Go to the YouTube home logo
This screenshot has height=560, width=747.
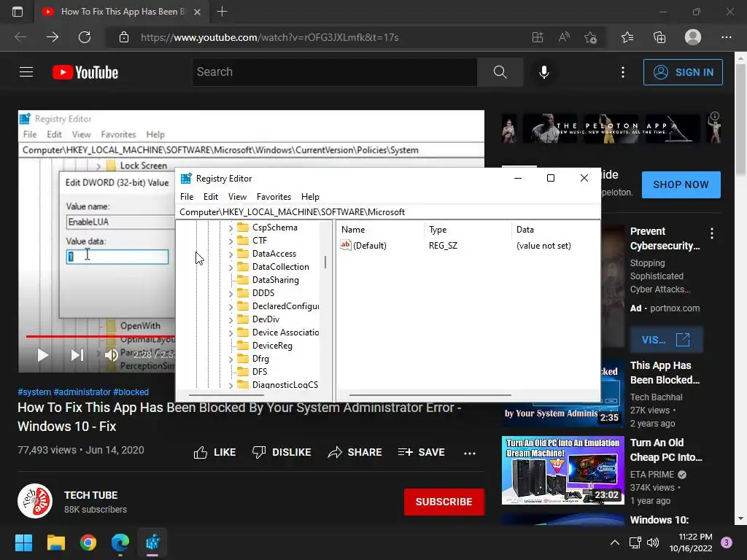pos(85,72)
